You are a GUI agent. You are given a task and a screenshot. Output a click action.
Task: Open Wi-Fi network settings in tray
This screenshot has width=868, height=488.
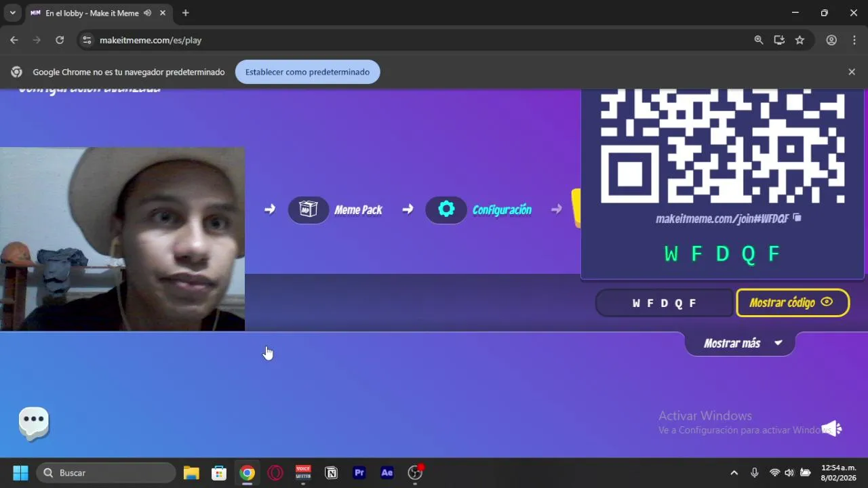click(774, 472)
